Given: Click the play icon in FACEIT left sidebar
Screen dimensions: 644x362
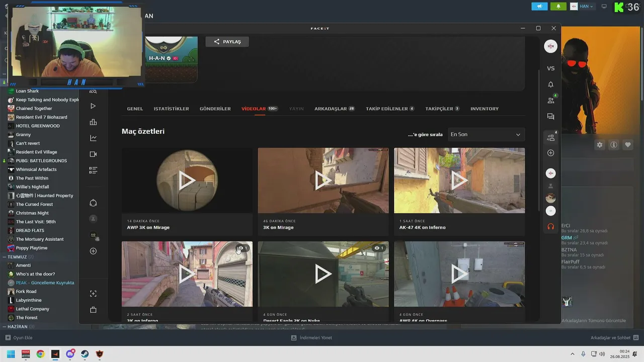Looking at the screenshot, I should [93, 106].
